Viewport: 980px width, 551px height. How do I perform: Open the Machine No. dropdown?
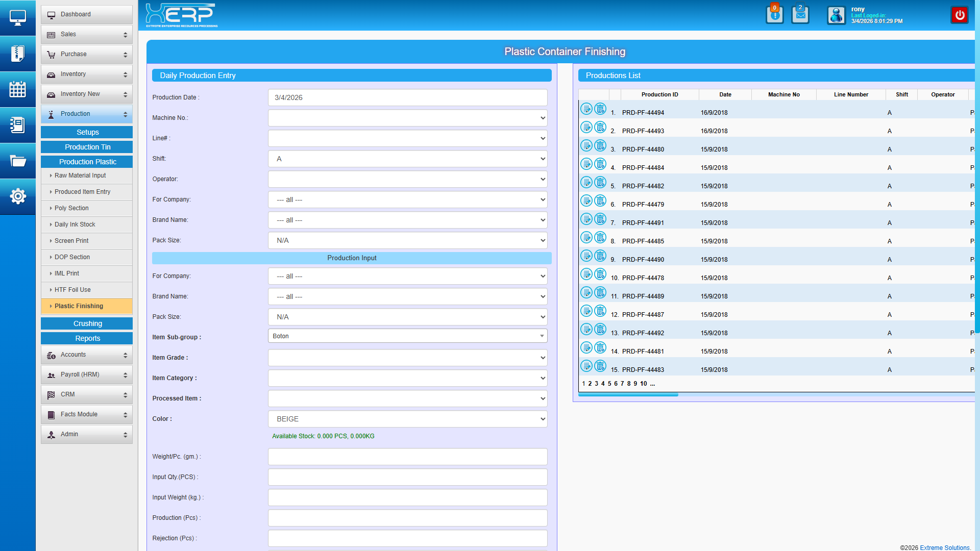pos(407,118)
